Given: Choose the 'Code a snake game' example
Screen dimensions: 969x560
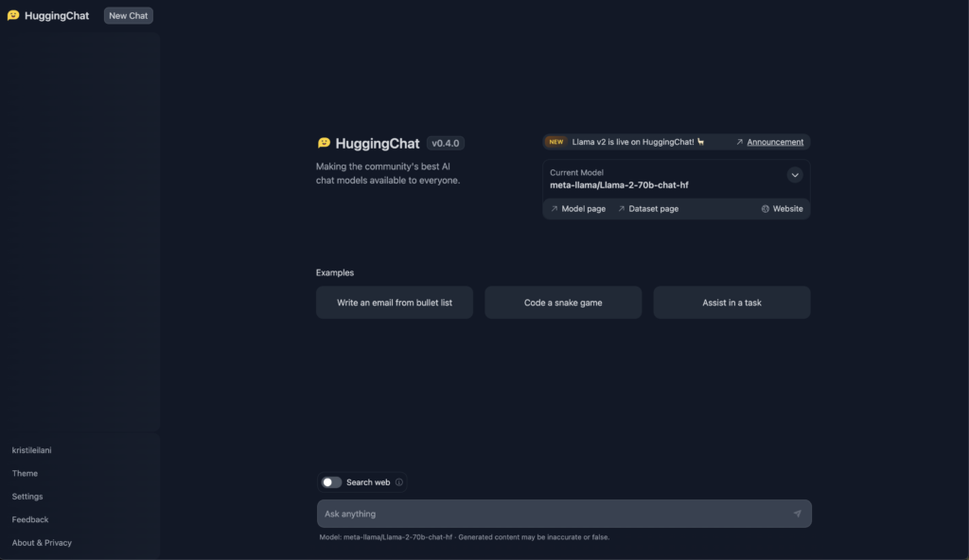Looking at the screenshot, I should 563,303.
